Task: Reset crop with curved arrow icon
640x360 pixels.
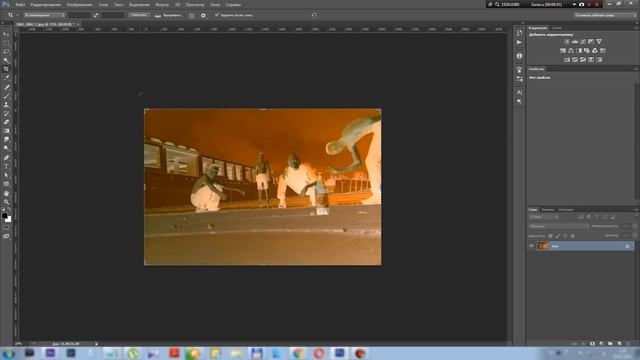Action: [314, 15]
